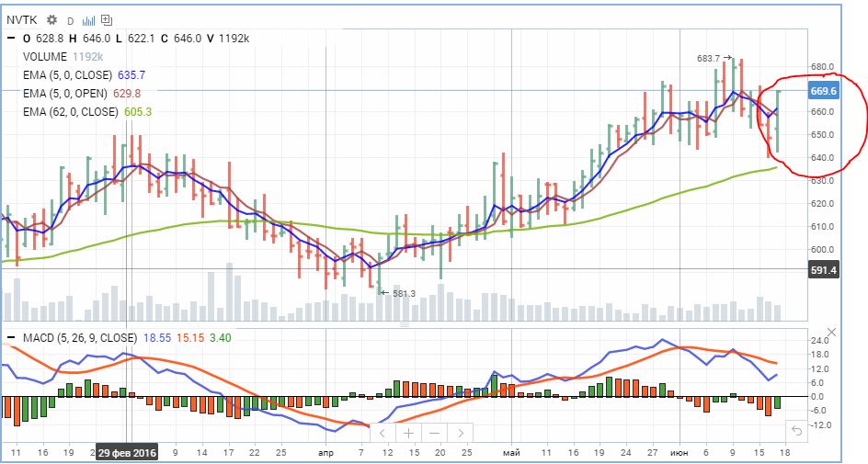Image resolution: width=868 pixels, height=464 pixels.
Task: Click the 29 фев 2016 date marker
Action: pos(130,453)
